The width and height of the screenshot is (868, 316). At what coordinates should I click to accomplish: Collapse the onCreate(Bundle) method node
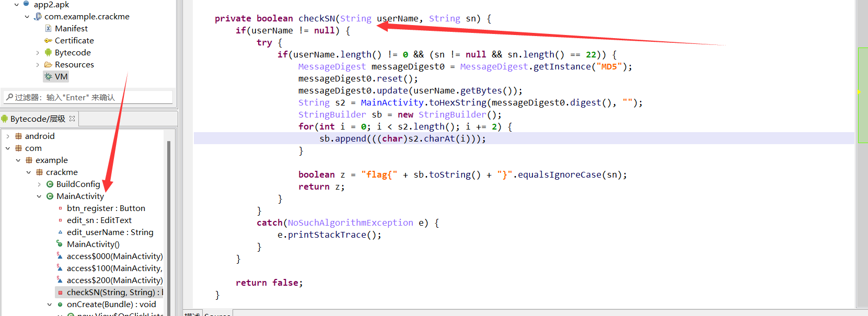(x=50, y=305)
